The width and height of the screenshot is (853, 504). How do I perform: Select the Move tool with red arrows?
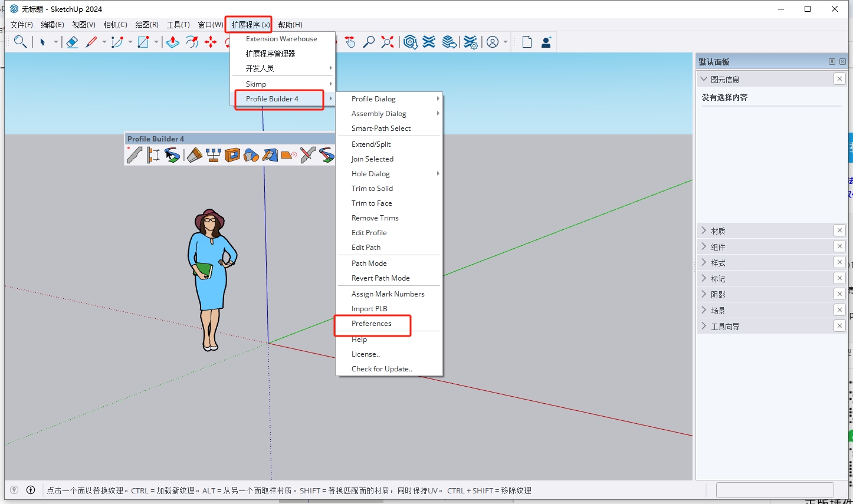[211, 41]
